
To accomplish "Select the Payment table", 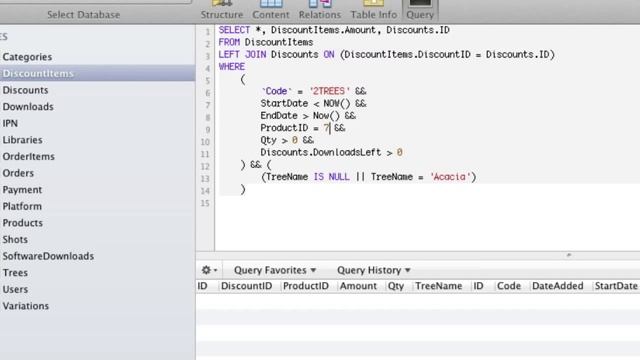I will (x=98, y=190).
